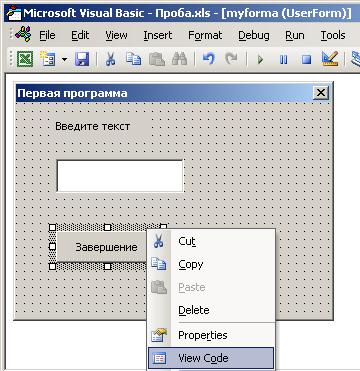Click the Visual Basic icon beside the File menu
360x371 pixels.
(x=24, y=34)
